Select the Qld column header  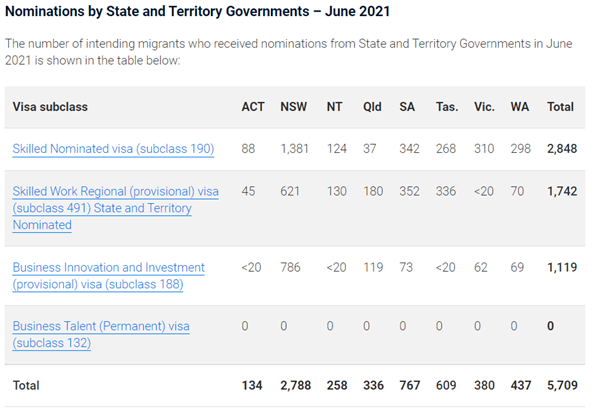[x=373, y=106]
